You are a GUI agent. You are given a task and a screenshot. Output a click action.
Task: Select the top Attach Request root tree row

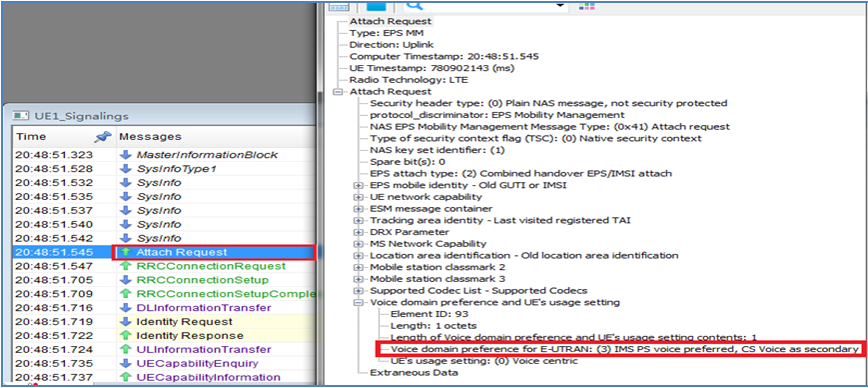tap(391, 21)
